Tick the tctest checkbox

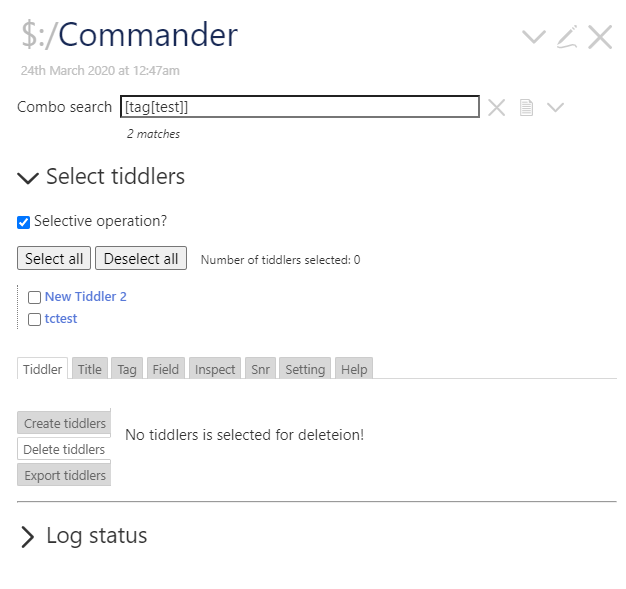coord(34,319)
